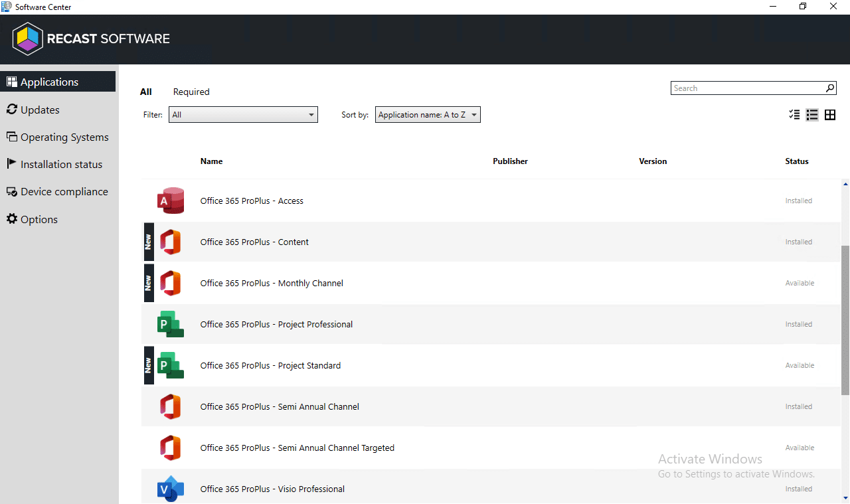Click the vertical scrollbar down arrow
Image resolution: width=850 pixels, height=504 pixels.
pyautogui.click(x=845, y=497)
